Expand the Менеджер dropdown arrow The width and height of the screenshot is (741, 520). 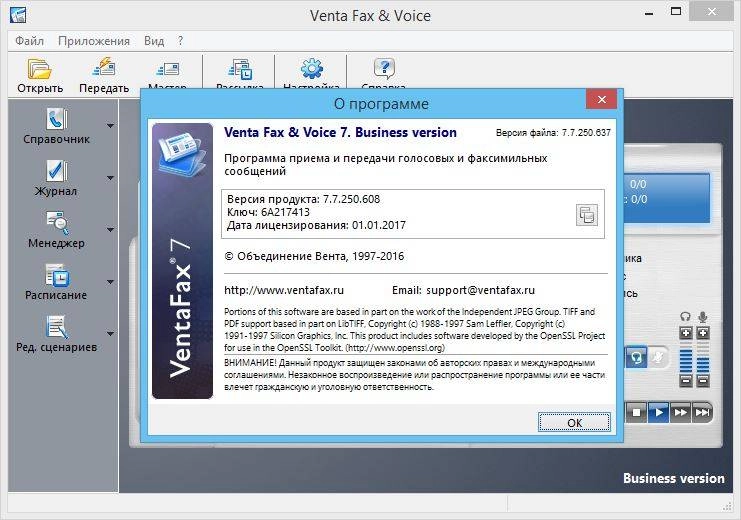pos(110,230)
